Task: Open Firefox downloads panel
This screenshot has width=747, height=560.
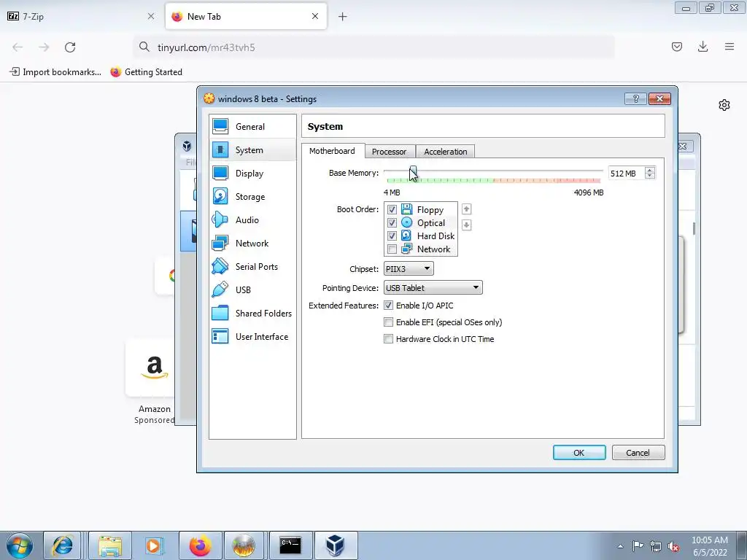Action: click(x=703, y=47)
